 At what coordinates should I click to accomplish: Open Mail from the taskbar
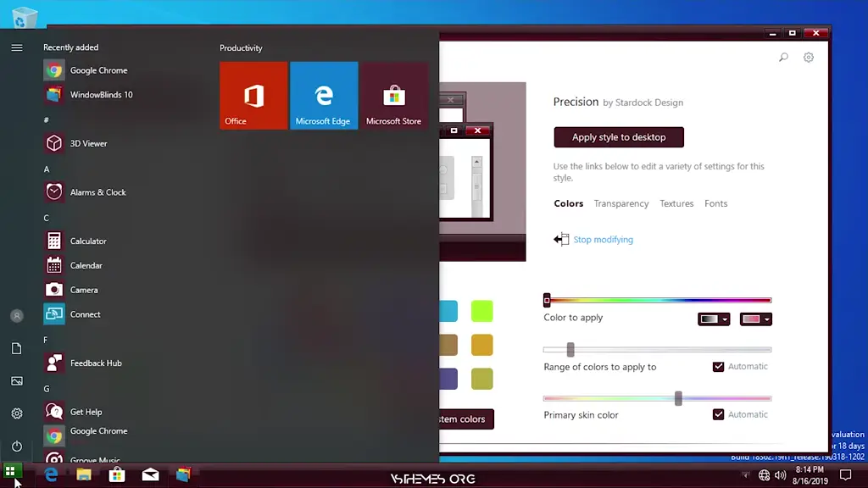151,474
